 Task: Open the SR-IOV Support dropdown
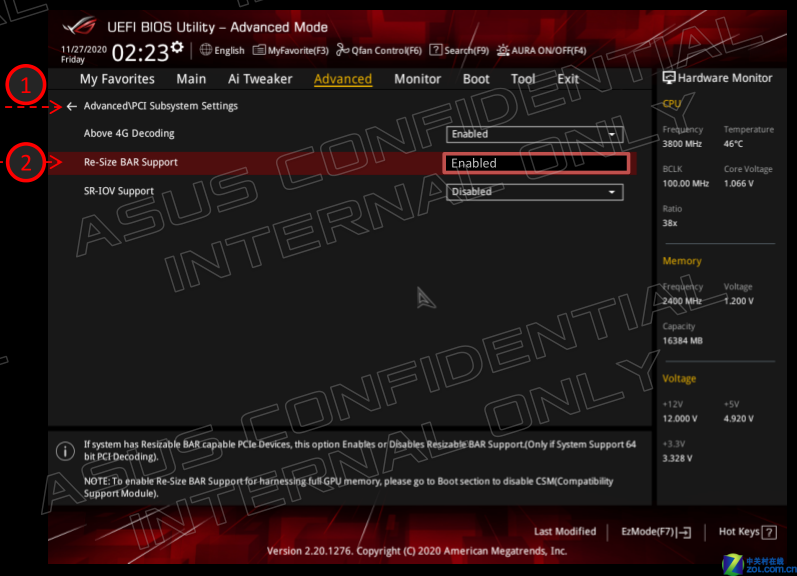[534, 192]
